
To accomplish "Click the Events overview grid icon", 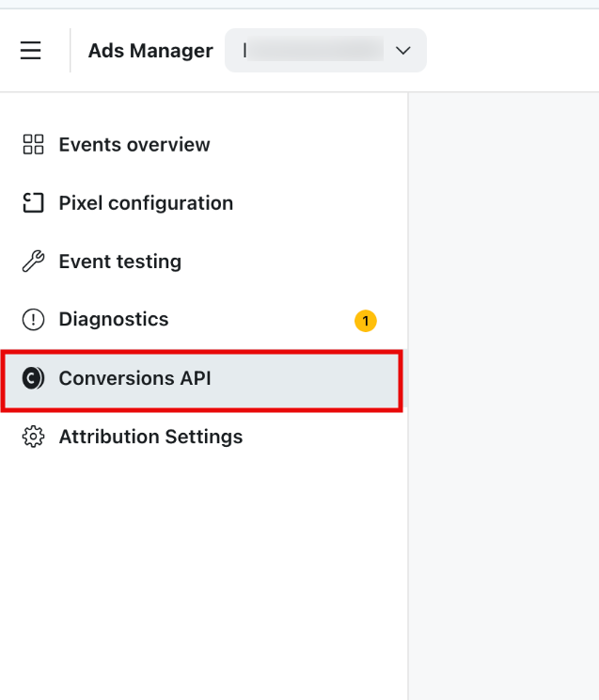I will point(33,144).
